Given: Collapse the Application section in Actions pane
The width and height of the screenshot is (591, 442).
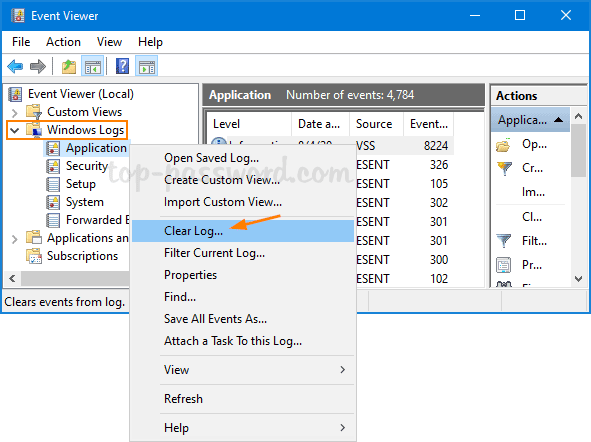Looking at the screenshot, I should [x=559, y=120].
